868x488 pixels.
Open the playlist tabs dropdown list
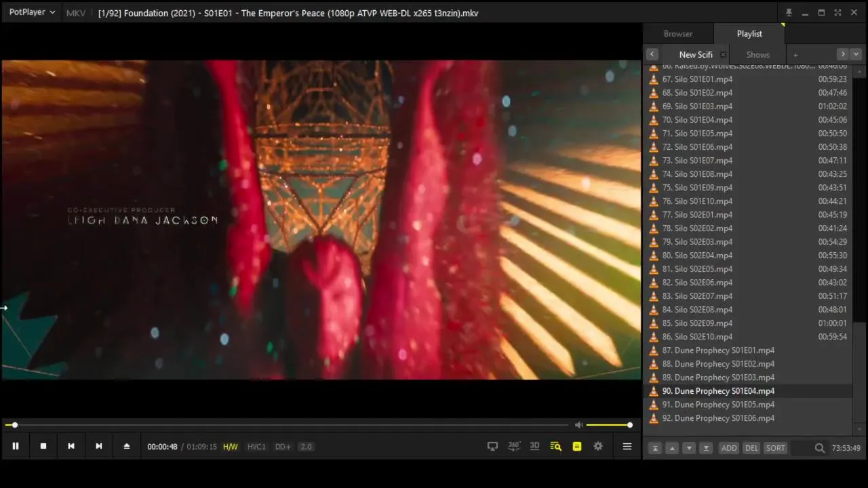click(x=856, y=54)
